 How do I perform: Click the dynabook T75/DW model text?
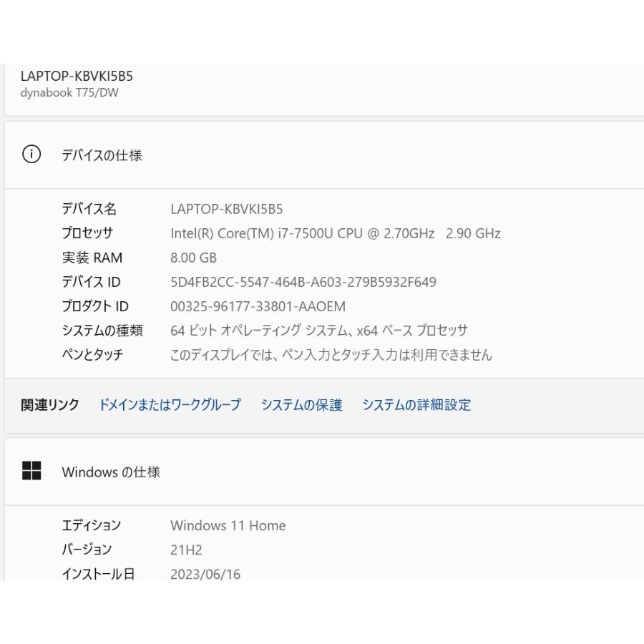pyautogui.click(x=69, y=94)
